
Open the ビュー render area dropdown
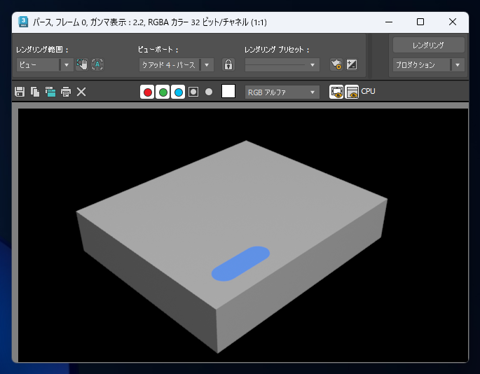[x=45, y=65]
